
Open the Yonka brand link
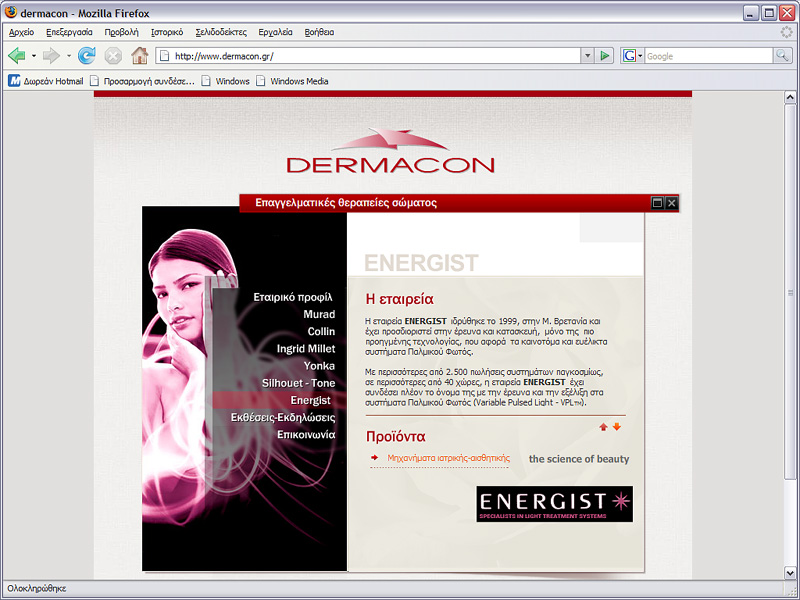pos(319,366)
